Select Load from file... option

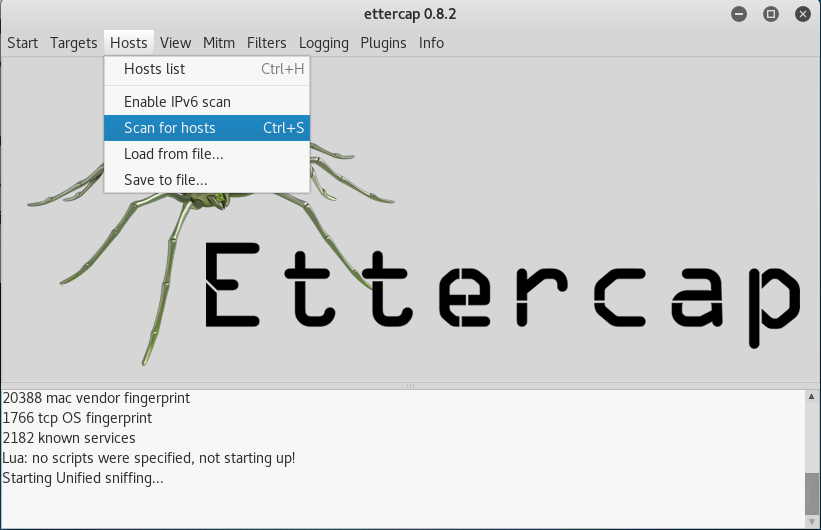click(x=207, y=154)
